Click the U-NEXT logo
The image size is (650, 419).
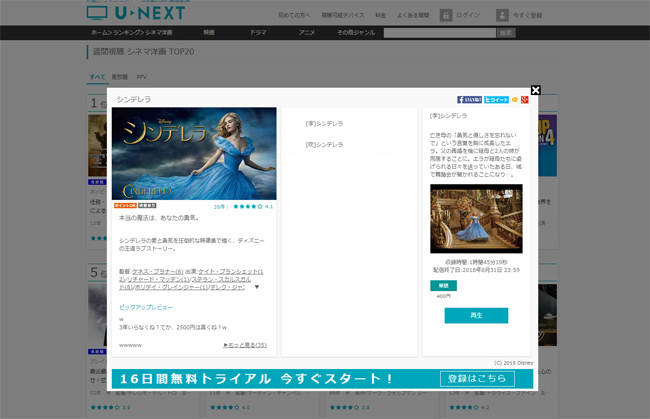[136, 12]
